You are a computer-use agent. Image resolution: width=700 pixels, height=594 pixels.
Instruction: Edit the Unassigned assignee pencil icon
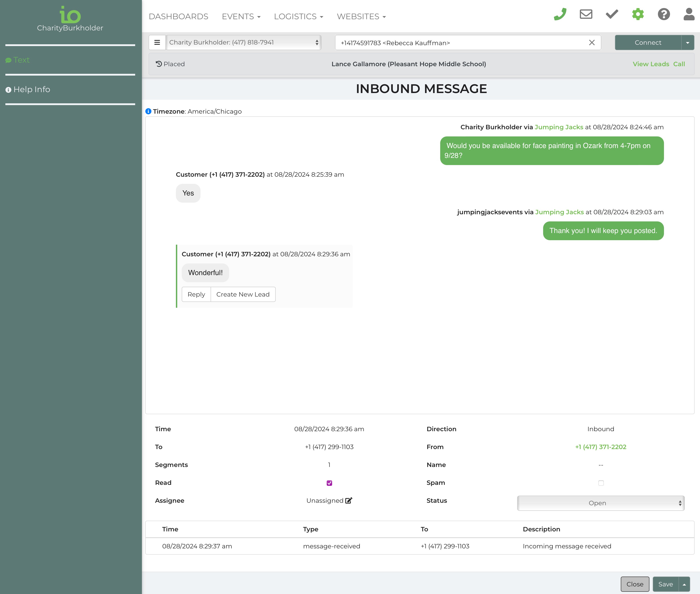349,500
